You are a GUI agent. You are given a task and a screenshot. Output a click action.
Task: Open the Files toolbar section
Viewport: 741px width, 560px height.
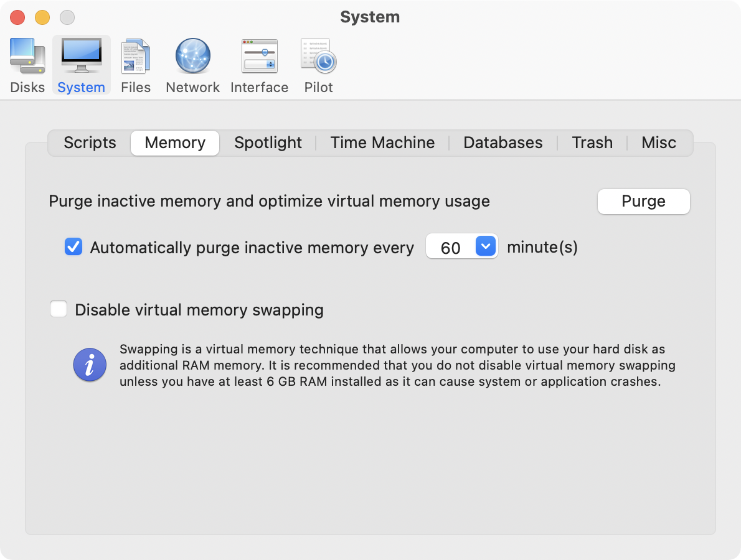click(136, 65)
